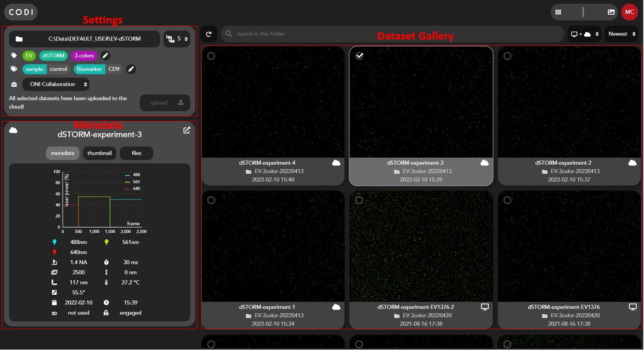Screen dimensions: 644x350
Task: Edit the EV dSTORM 3-colors tag row
Action: (x=105, y=56)
